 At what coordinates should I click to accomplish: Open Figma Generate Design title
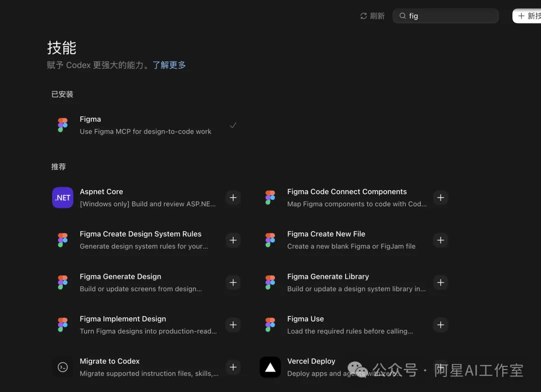pos(120,276)
